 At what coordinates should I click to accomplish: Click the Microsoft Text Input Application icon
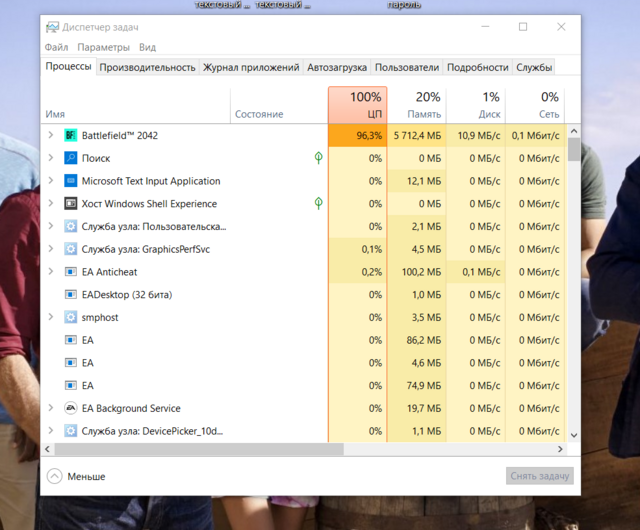click(x=71, y=181)
